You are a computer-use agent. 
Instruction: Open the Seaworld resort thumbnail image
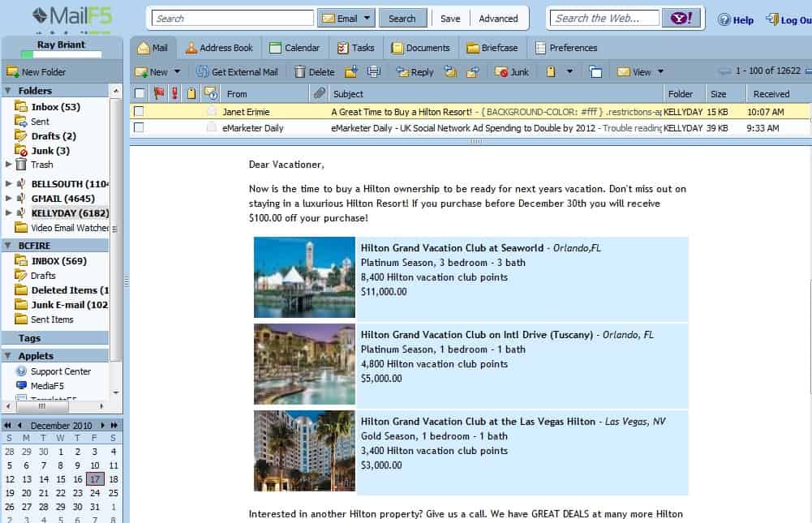304,277
